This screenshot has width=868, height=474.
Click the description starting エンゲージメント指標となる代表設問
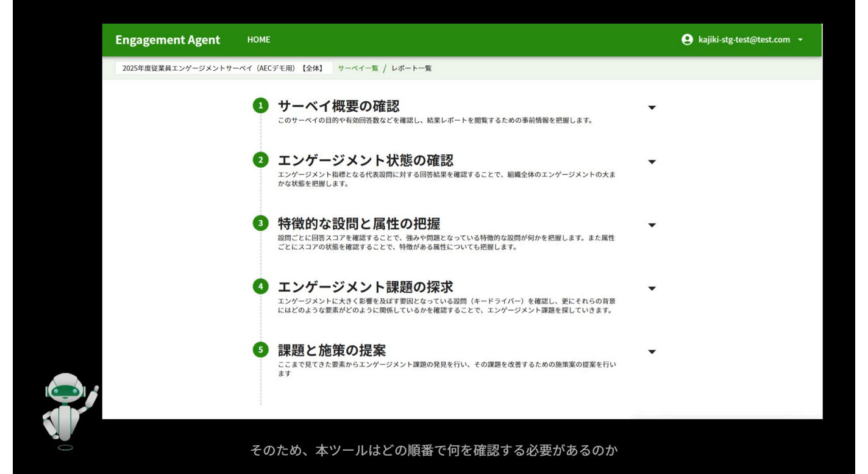click(x=447, y=179)
